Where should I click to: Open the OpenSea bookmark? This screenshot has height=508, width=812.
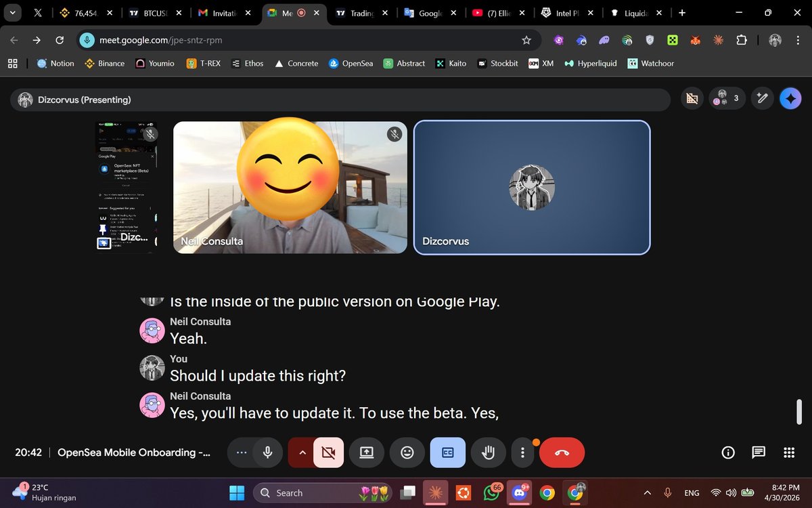[351, 63]
